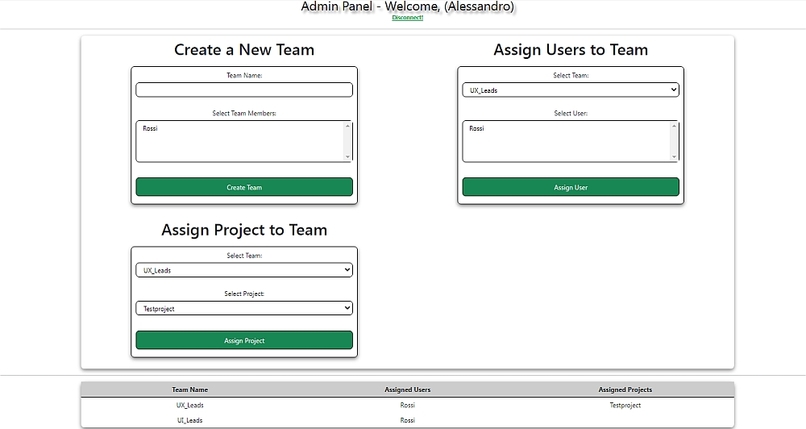Click the down arrow of the Select User list scrollbar
The height and width of the screenshot is (429, 806).
click(674, 157)
